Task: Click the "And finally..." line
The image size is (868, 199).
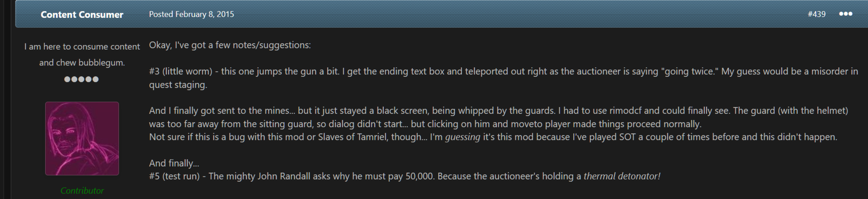Action: 174,163
